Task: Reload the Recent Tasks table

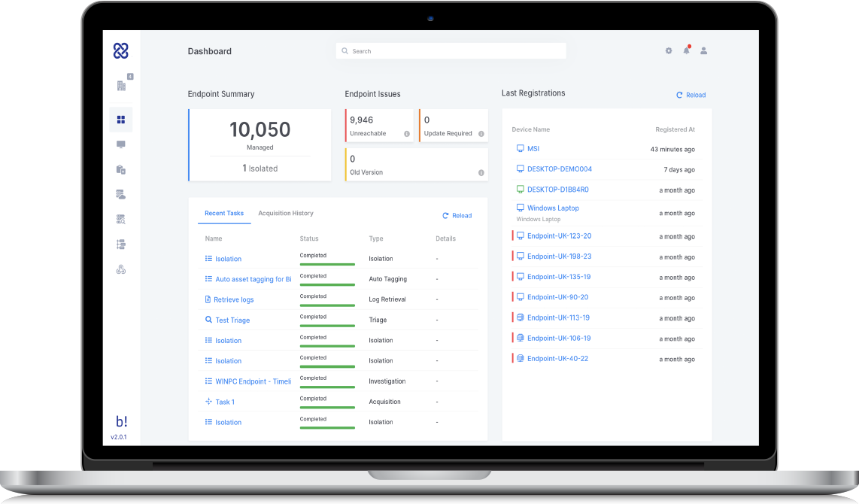Action: coord(457,216)
